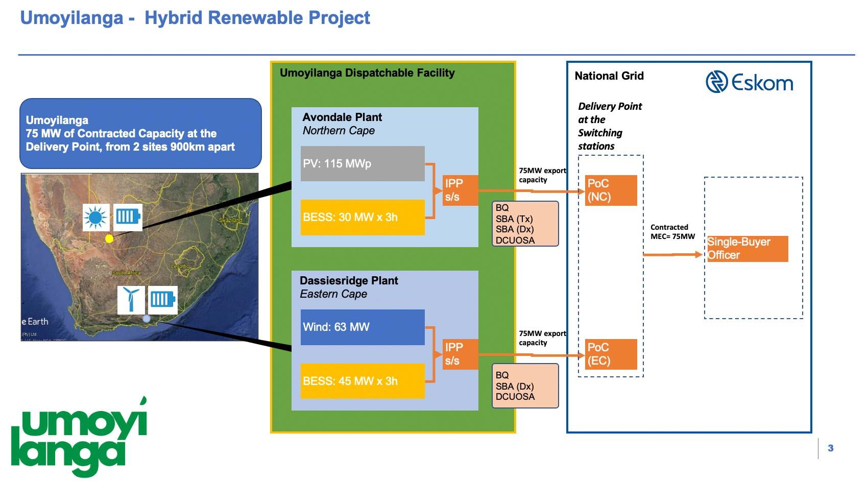Click the Avondale Plant heading

[342, 117]
